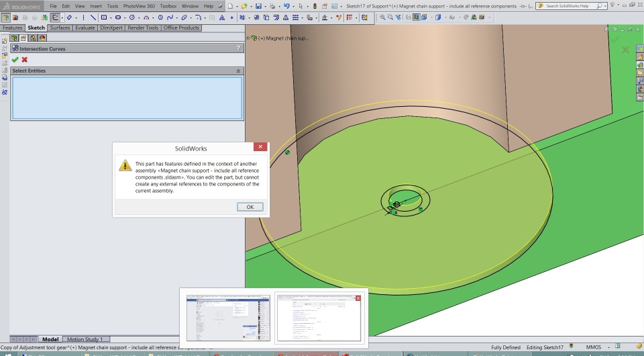Viewport: 644px width, 356px height.
Task: Click the Section View icon
Action: [416, 17]
